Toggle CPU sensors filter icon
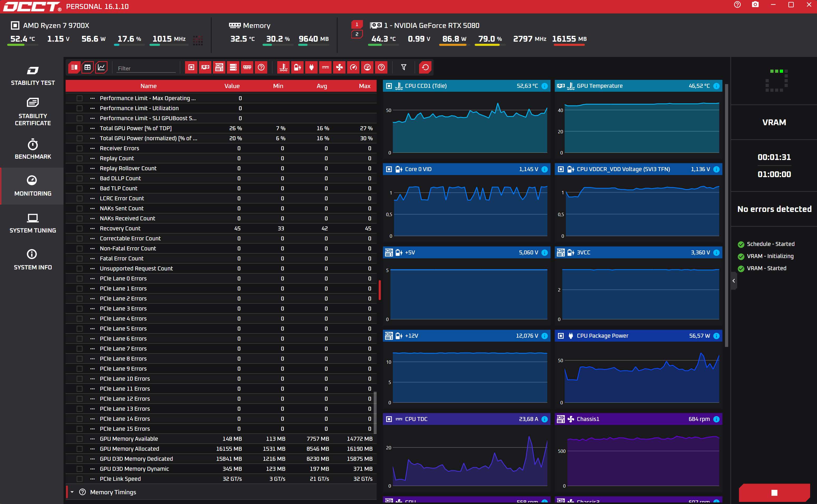 tap(191, 67)
